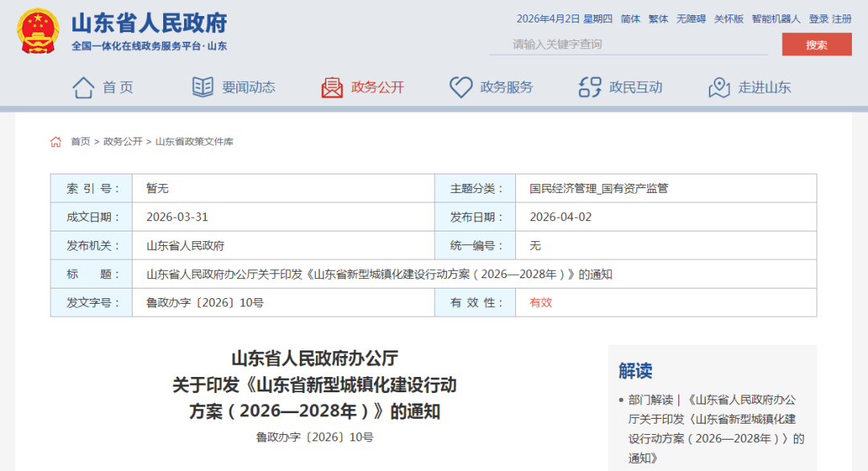
Task: Click the map pin icon beside 走进山东
Action: 719,87
